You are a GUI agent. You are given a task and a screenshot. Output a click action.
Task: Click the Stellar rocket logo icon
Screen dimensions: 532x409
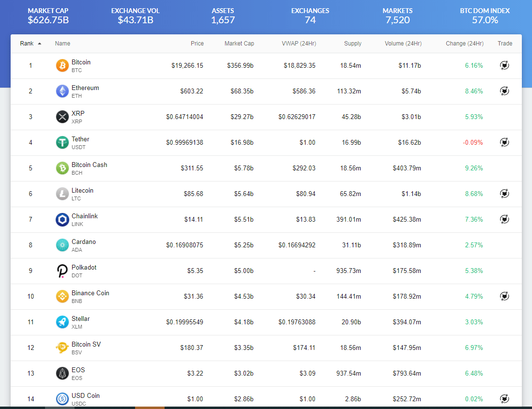[x=62, y=322]
